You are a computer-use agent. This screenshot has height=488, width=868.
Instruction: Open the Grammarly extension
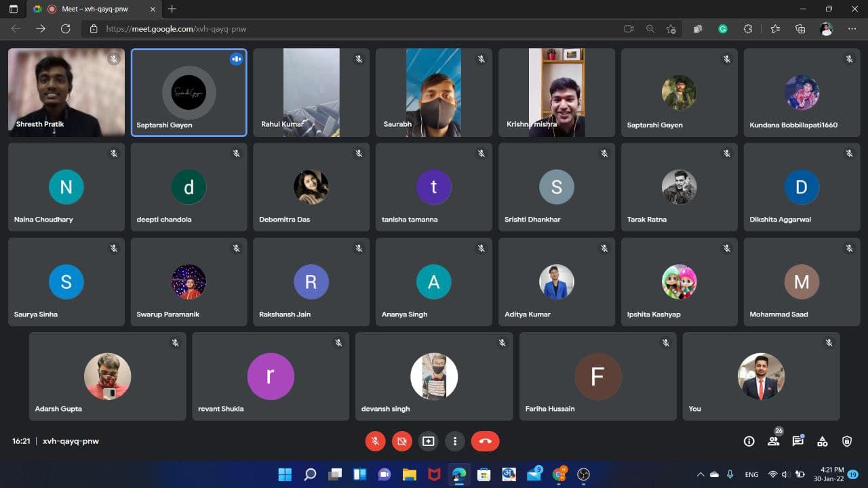[723, 29]
